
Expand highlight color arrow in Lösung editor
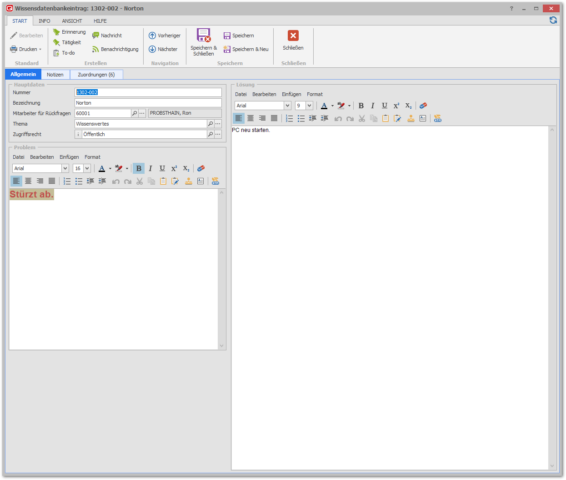[x=349, y=106]
